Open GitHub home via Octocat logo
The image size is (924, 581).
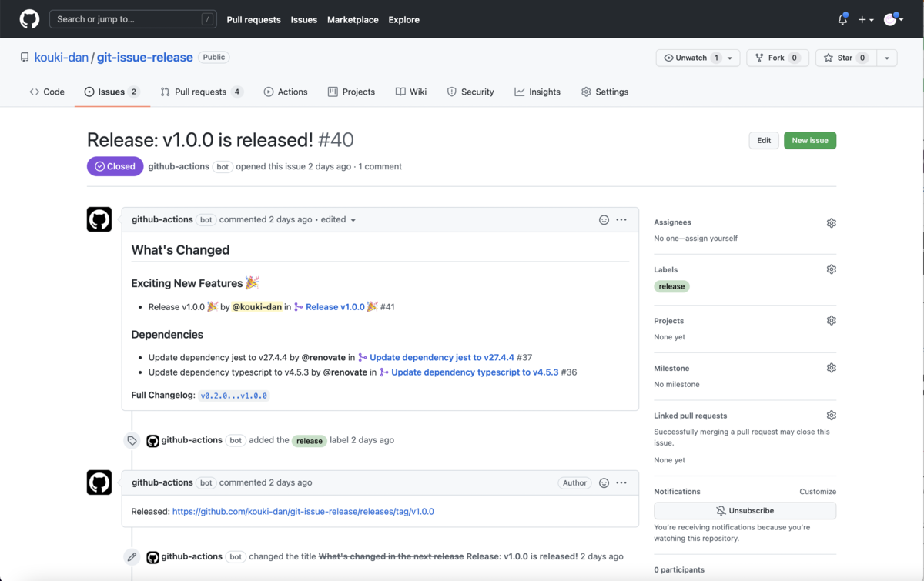[x=29, y=19]
